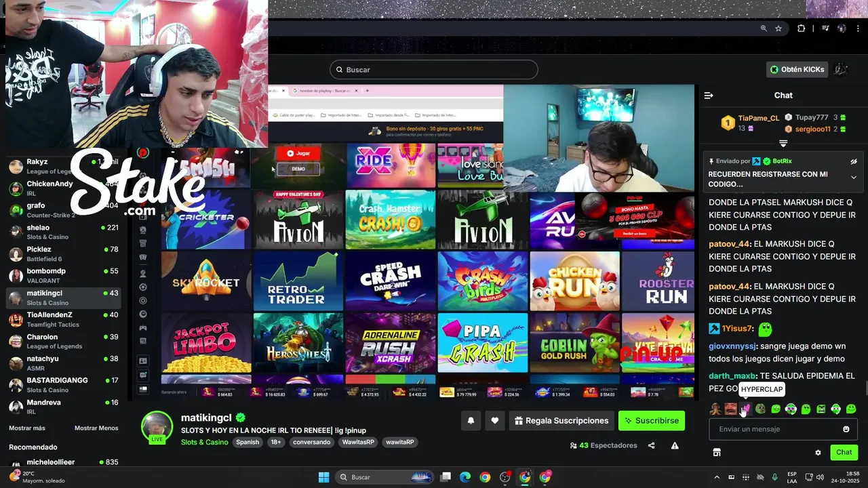
Task: Open browser extensions puzzle icon
Action: pos(801,28)
